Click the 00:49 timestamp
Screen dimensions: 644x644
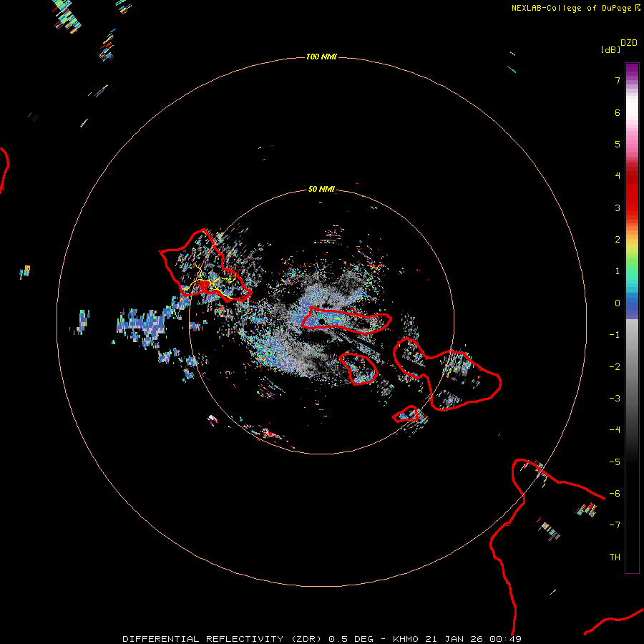506,639
